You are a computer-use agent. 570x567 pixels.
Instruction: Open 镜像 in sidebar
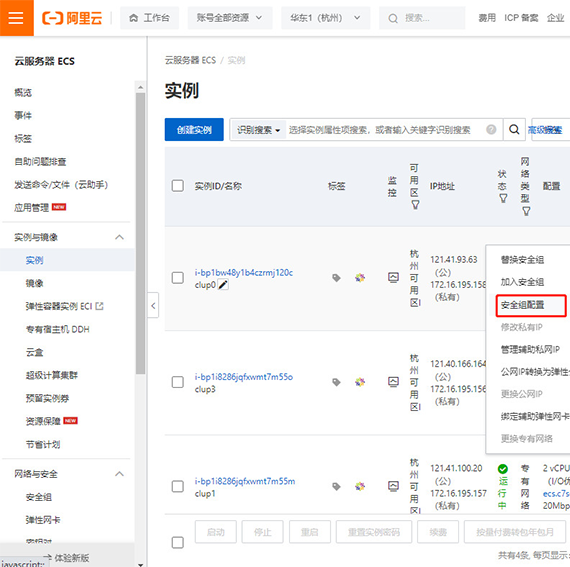click(34, 283)
